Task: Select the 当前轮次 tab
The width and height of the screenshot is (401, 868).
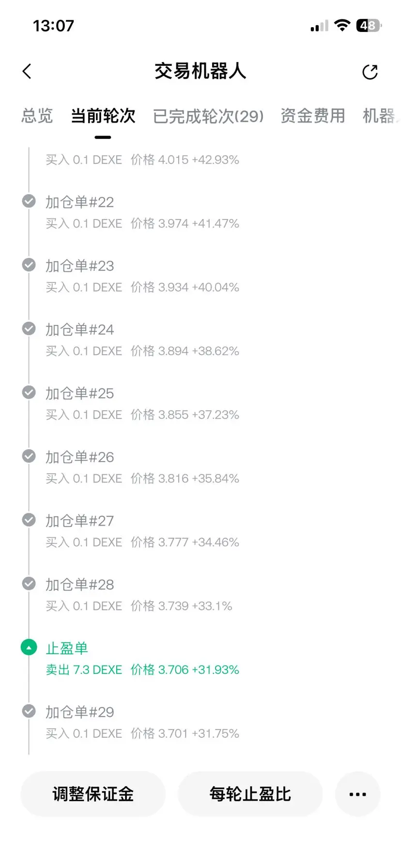Action: click(x=103, y=116)
